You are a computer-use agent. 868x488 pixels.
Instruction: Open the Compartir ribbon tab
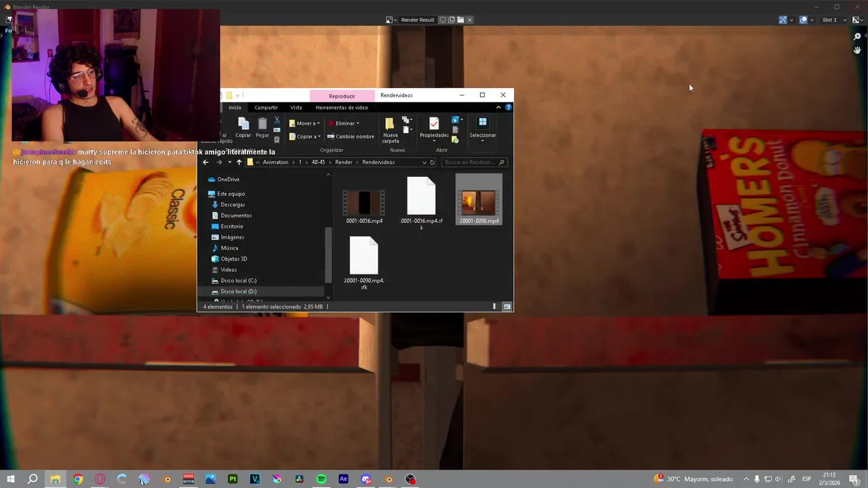[266, 107]
